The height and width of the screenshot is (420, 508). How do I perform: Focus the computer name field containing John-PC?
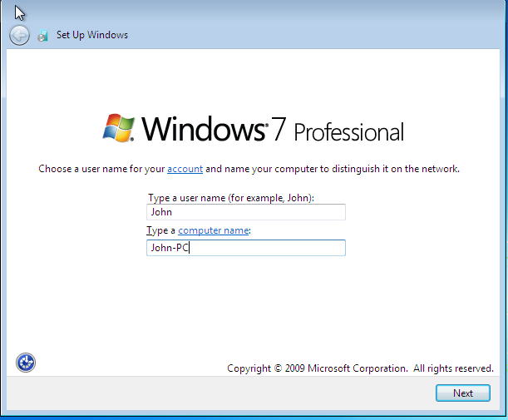[246, 248]
